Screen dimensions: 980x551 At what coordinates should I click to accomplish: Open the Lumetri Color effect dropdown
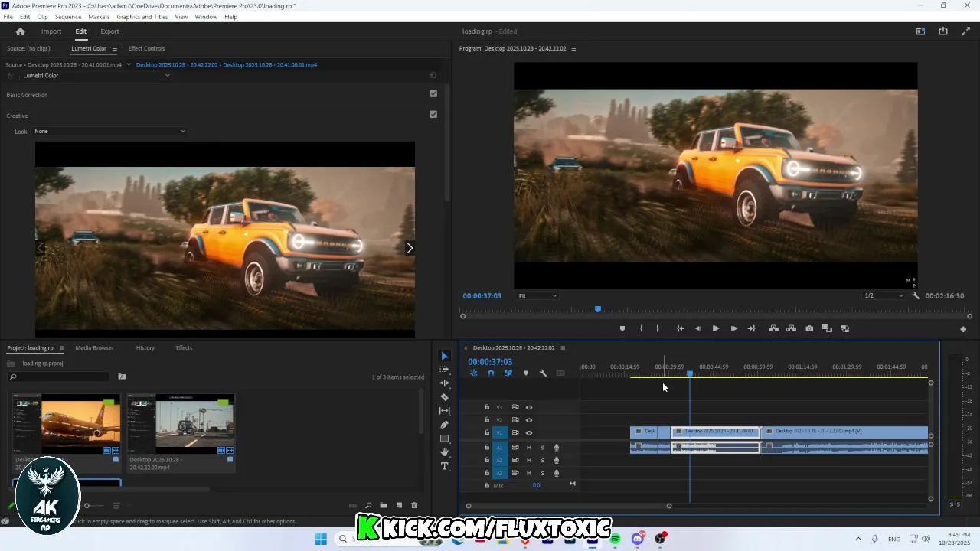point(96,76)
